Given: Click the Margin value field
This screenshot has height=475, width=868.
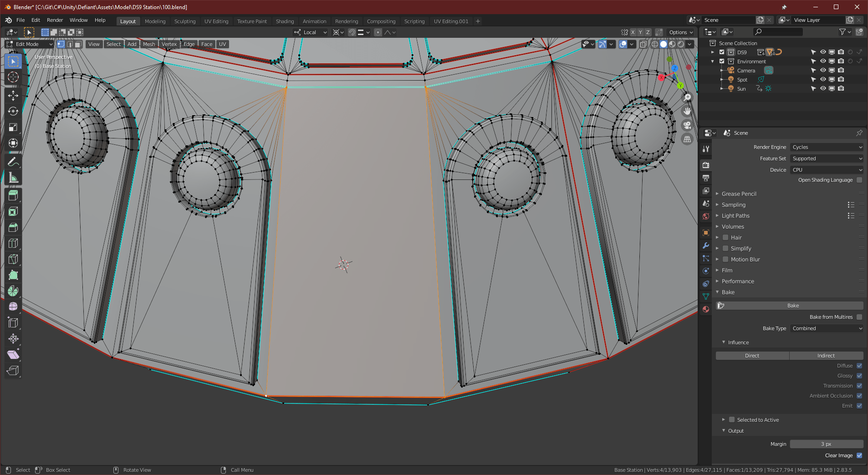Looking at the screenshot, I should click(826, 444).
